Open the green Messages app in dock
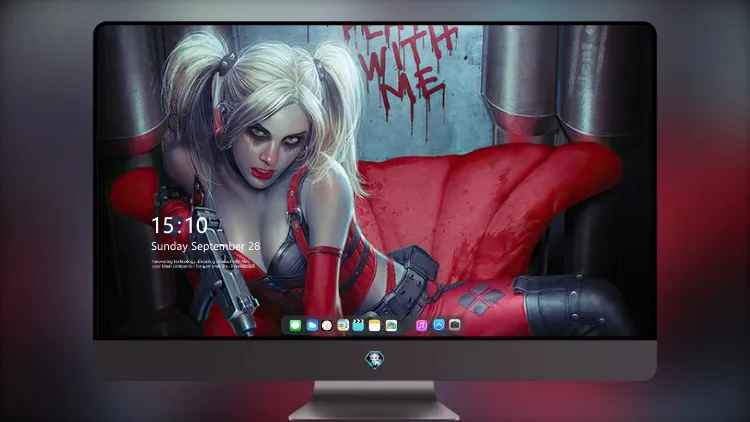750x422 pixels. 295,325
